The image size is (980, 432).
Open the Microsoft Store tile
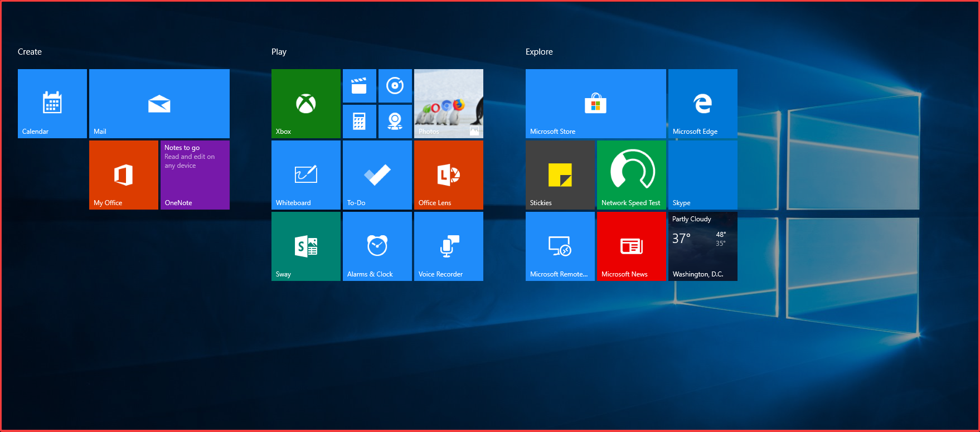pos(595,104)
